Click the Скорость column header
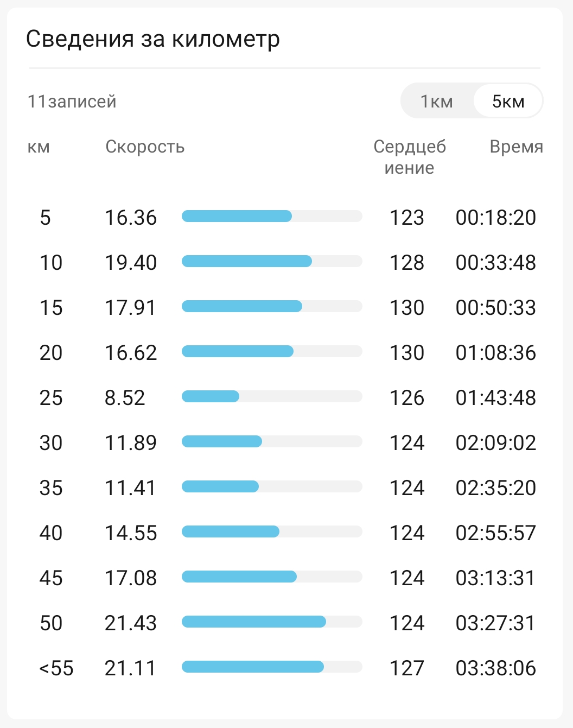The height and width of the screenshot is (728, 573). tap(145, 147)
